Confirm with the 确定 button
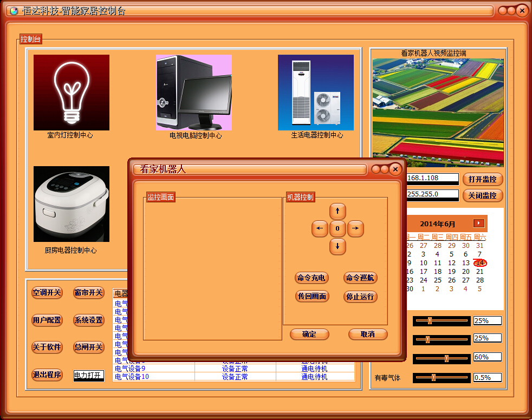This screenshot has height=420, width=532. [309, 334]
